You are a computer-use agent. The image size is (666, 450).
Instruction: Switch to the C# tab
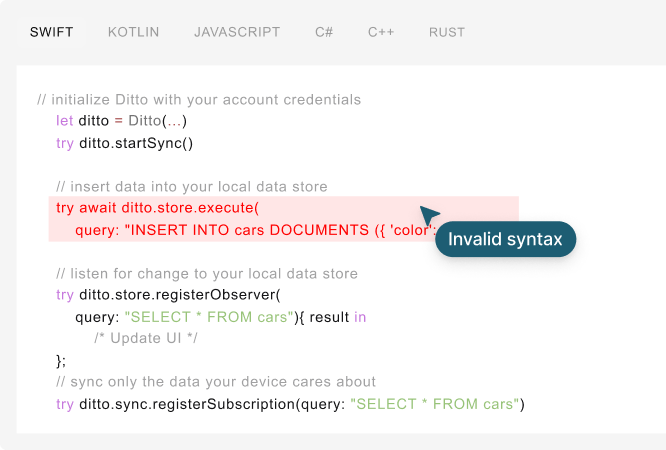(x=324, y=32)
